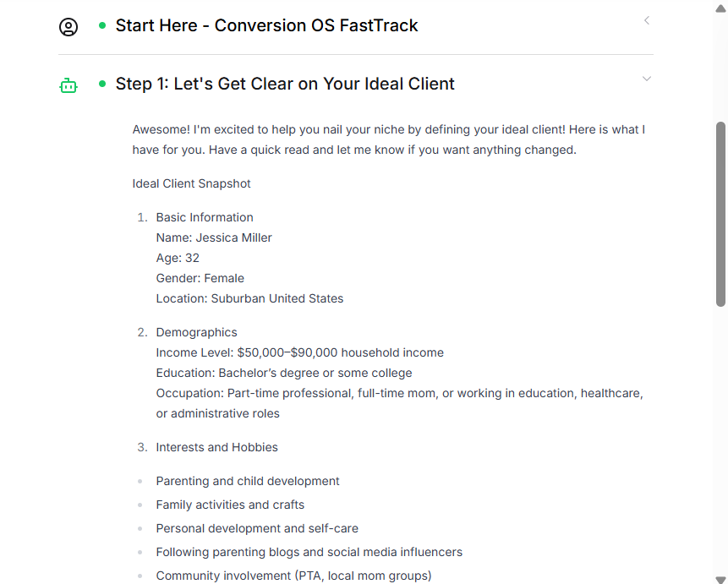Click the green robot icon beside Step 1

68,85
